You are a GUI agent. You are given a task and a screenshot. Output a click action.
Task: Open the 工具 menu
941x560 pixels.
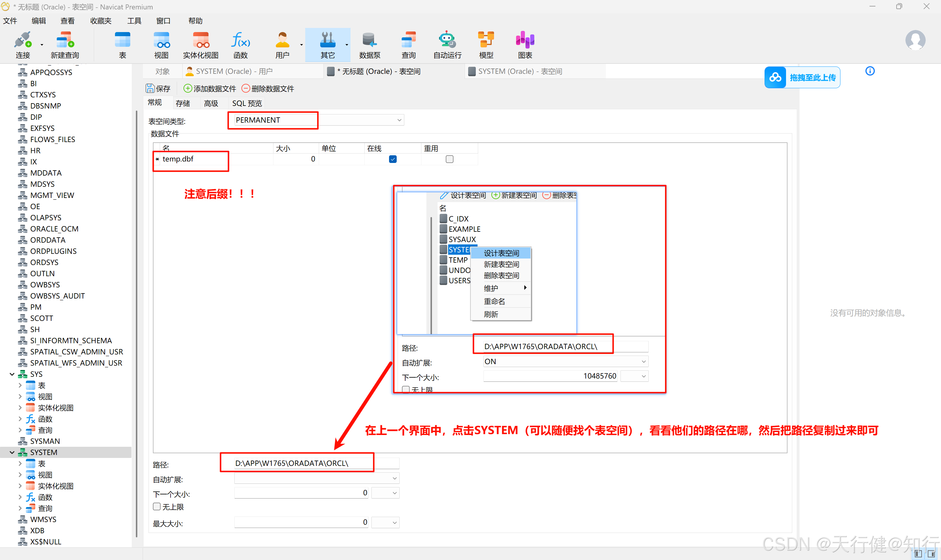134,21
